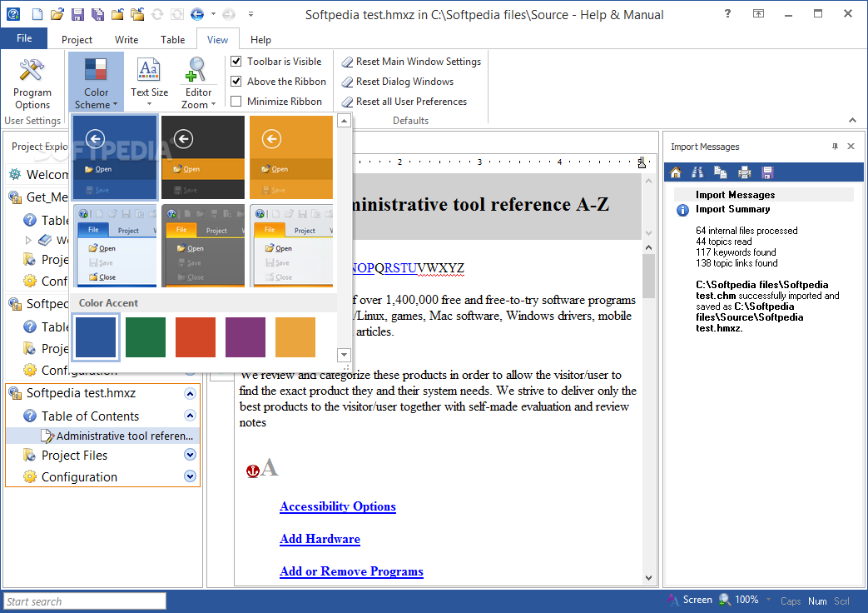Click the blue Back navigation arrow icon
Image resolution: width=868 pixels, height=613 pixels.
click(x=197, y=14)
